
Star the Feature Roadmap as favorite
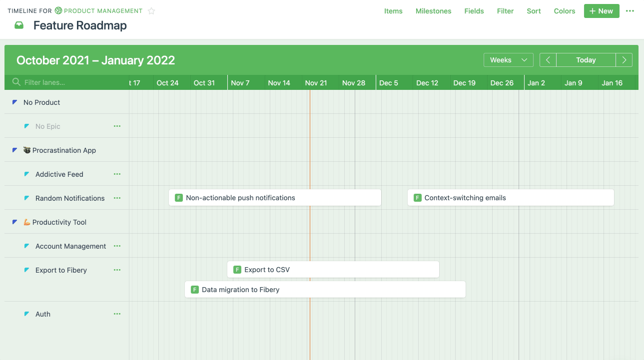click(151, 11)
